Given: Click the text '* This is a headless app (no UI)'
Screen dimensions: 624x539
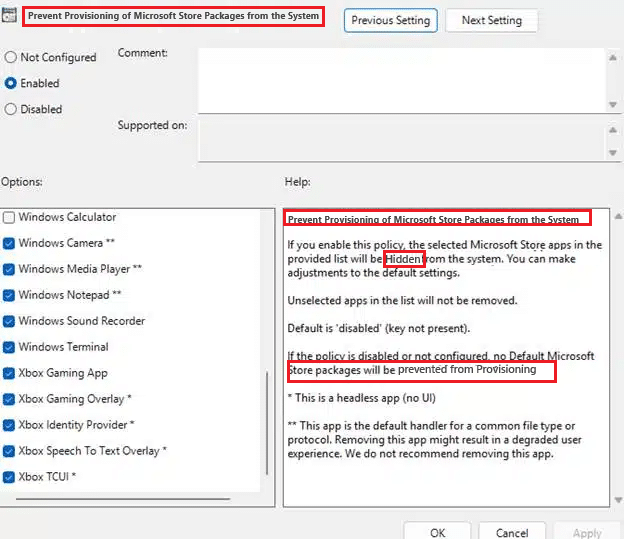Looking at the screenshot, I should tap(361, 398).
